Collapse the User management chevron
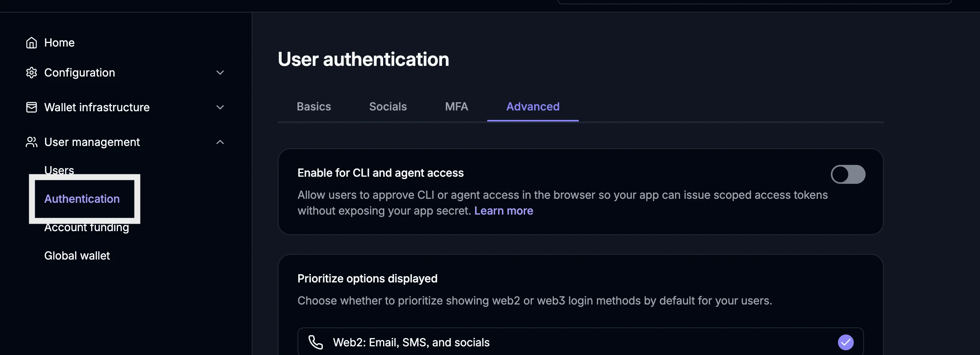Viewport: 980px width, 355px height. [x=220, y=142]
